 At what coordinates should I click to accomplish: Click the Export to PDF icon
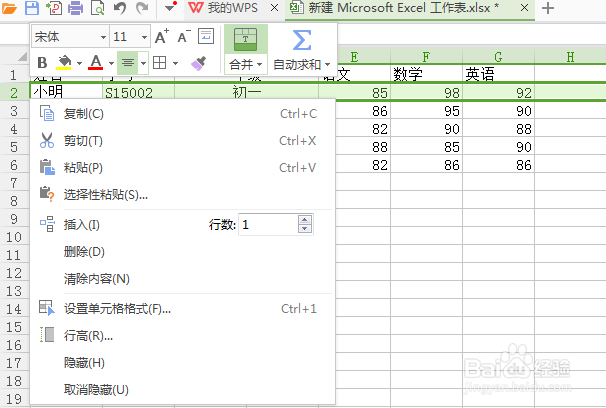[54, 8]
